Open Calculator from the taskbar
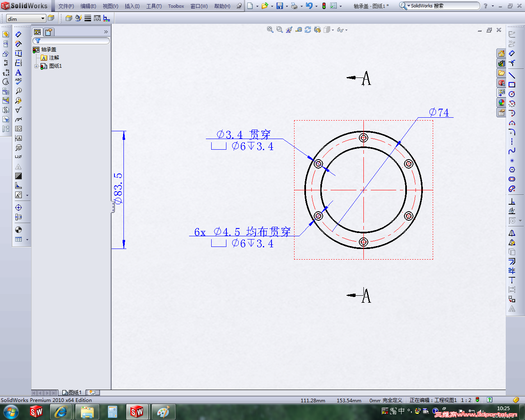Viewport: 525px width, 420px height. tap(112, 411)
